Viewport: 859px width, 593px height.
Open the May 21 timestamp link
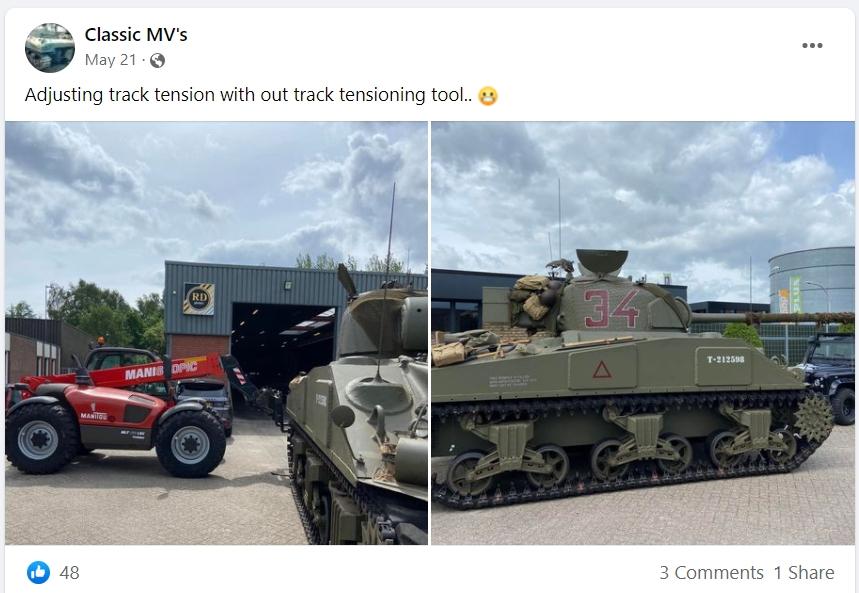[110, 60]
